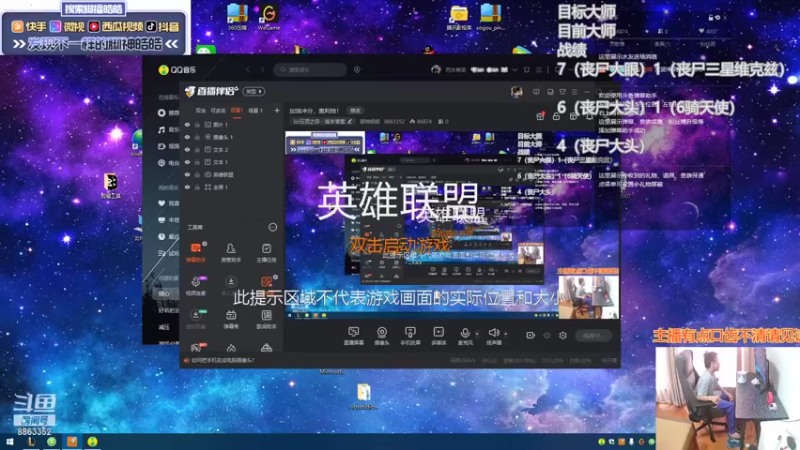
Task: Go forward in QQ音乐 navigation
Action: pyautogui.click(x=263, y=69)
